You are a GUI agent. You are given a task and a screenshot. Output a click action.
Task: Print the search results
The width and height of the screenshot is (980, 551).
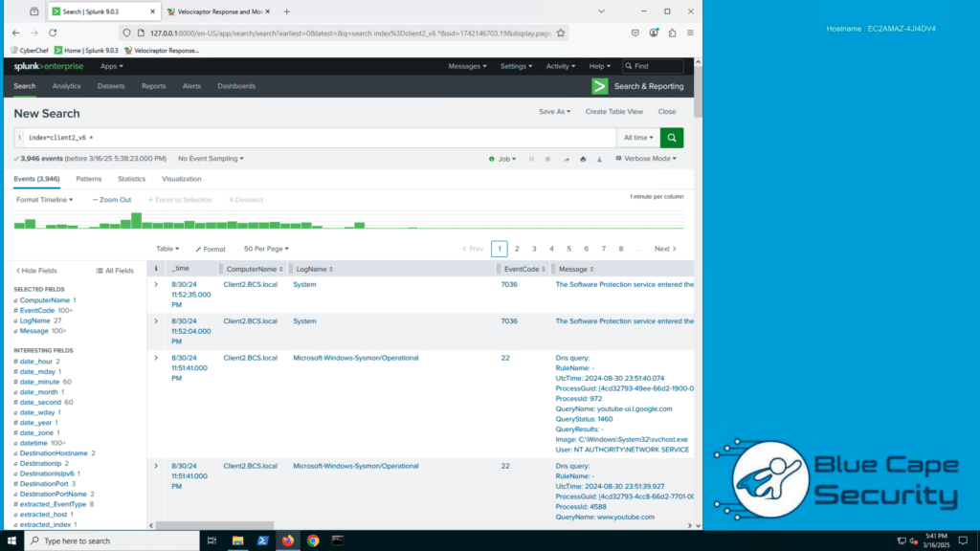[x=581, y=159]
